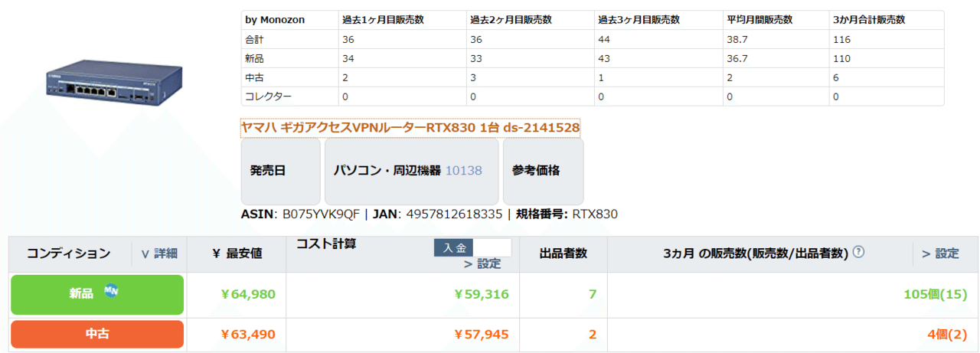Select the orange 中古 condition button
The image size is (980, 353).
click(97, 334)
